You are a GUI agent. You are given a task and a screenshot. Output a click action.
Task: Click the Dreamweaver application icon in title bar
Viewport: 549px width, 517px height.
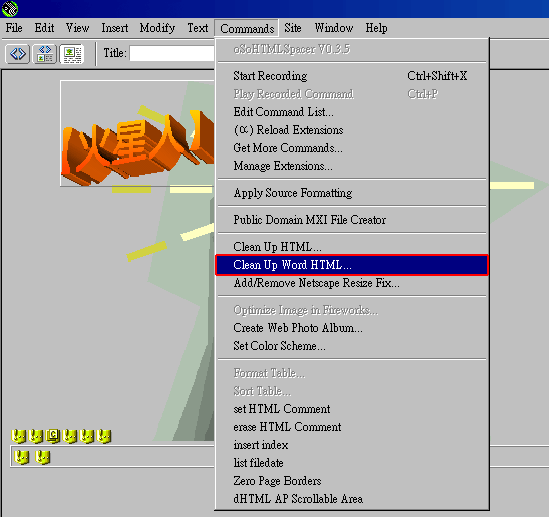(10, 8)
